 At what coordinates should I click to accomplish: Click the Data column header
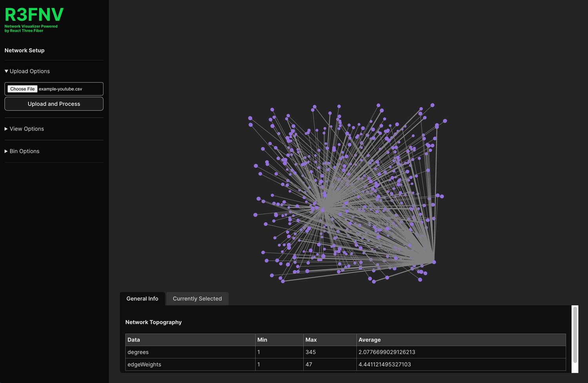(134, 340)
